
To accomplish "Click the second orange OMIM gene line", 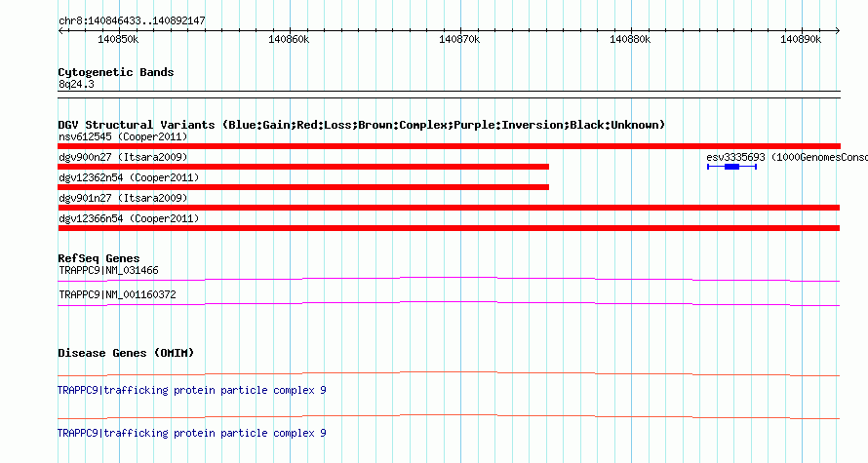I will [449, 416].
